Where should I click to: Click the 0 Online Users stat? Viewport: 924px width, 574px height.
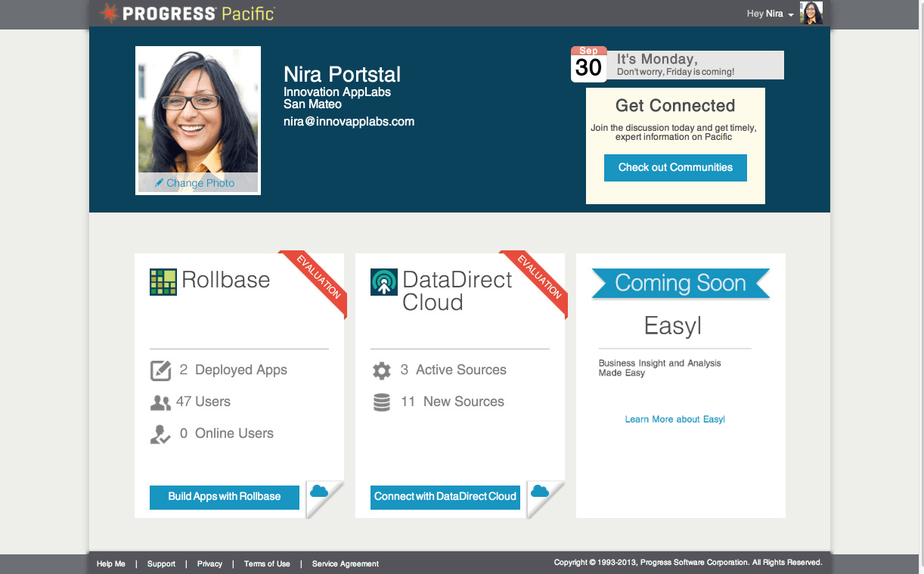point(227,433)
